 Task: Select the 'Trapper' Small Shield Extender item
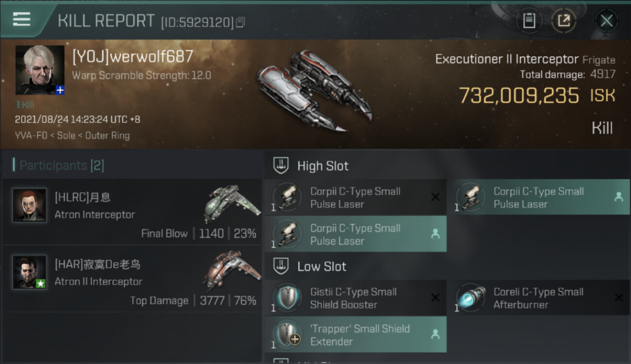pos(356,334)
